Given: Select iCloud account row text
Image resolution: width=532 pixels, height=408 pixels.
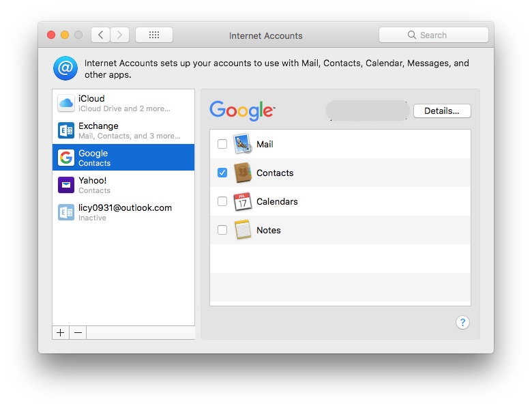Looking at the screenshot, I should point(91,98).
